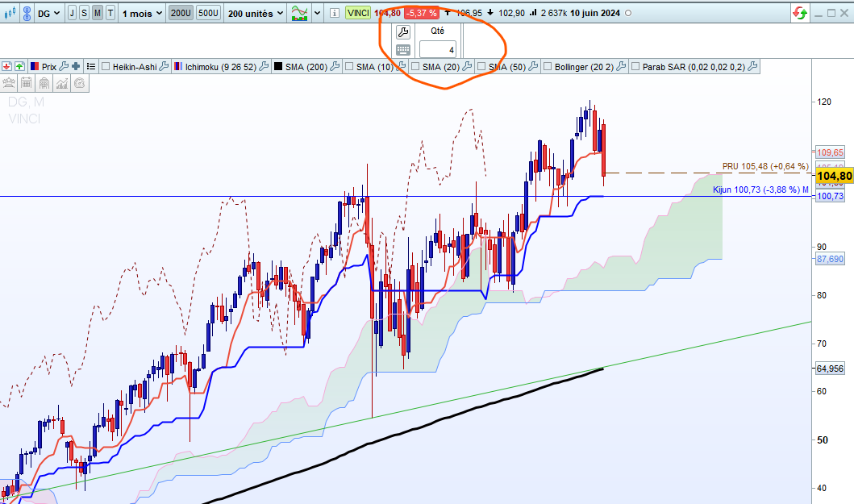Enable the Heikin-Ashi checkbox
The image size is (854, 504).
pos(106,66)
